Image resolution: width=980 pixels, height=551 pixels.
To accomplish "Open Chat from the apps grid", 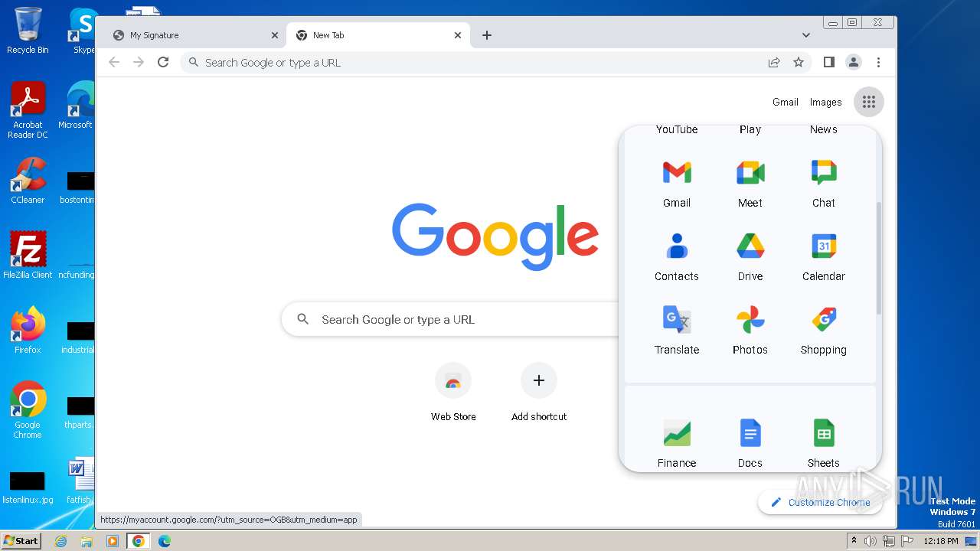I will 824,184.
